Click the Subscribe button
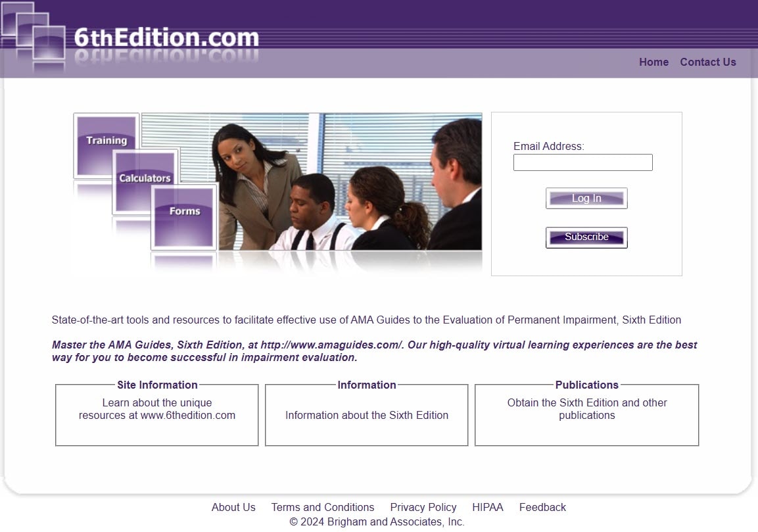Screen dimensions: 758x532 click(x=586, y=237)
